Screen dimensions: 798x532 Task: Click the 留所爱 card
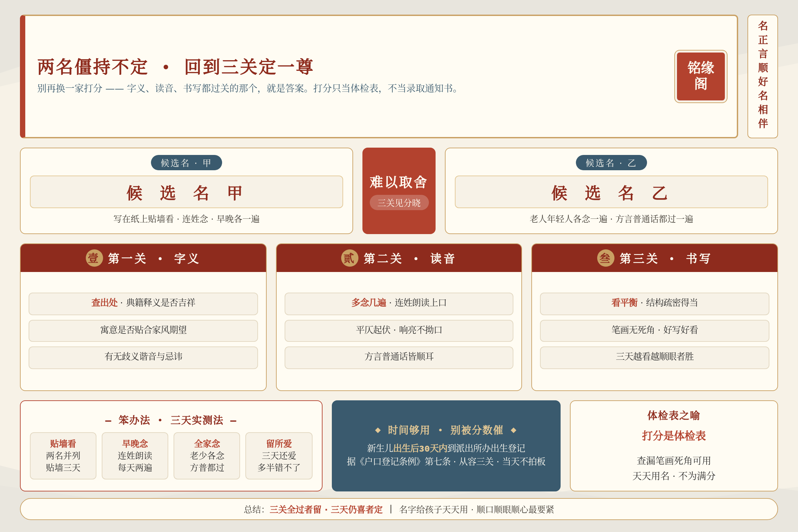click(279, 456)
